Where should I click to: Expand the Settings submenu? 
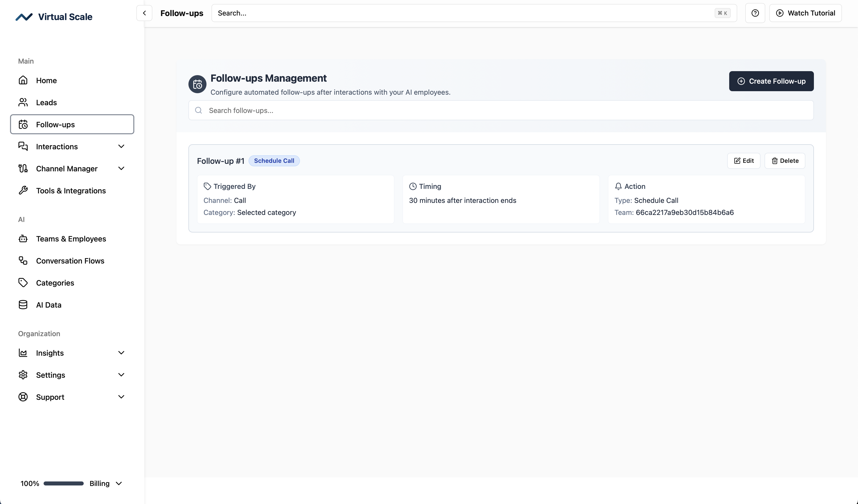coord(121,375)
